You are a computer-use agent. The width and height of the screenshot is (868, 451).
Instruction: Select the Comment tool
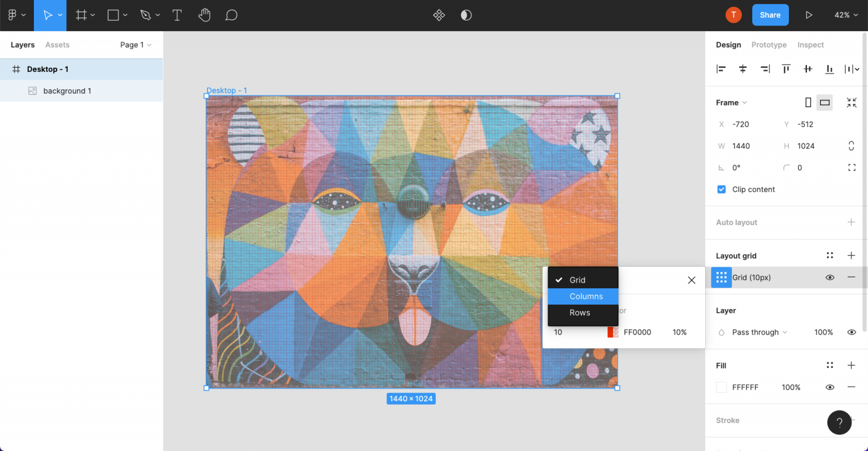click(x=231, y=15)
